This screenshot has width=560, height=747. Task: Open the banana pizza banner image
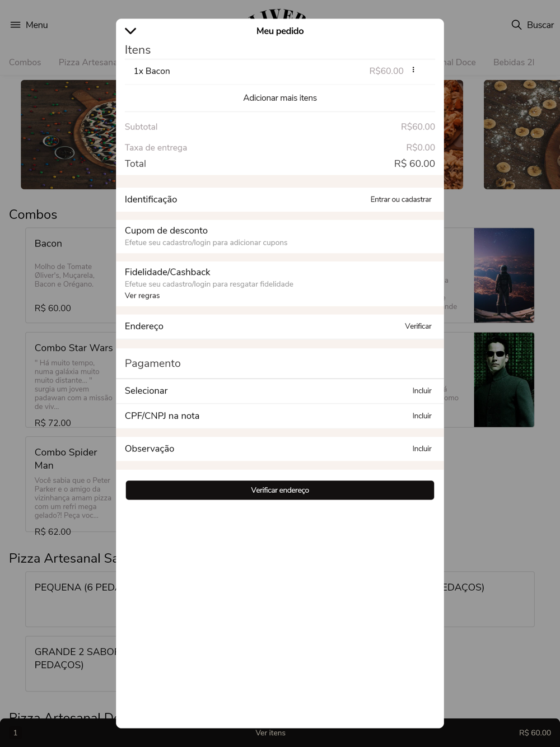(x=522, y=134)
